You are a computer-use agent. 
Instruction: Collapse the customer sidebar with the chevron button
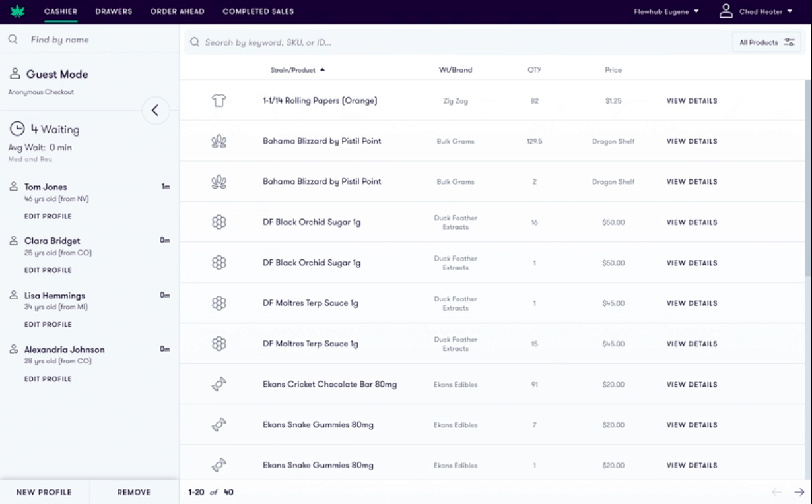pyautogui.click(x=156, y=110)
